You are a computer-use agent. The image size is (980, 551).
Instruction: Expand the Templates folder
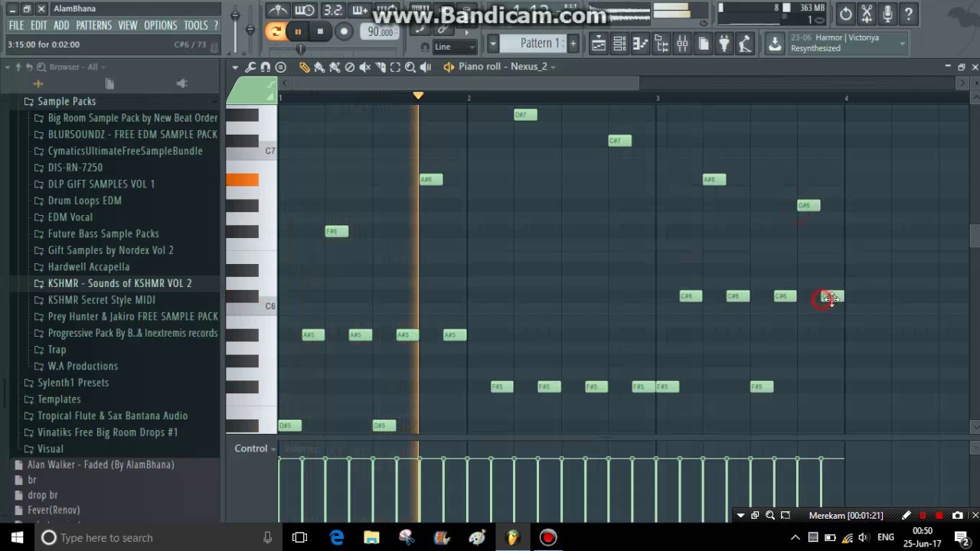pos(59,399)
